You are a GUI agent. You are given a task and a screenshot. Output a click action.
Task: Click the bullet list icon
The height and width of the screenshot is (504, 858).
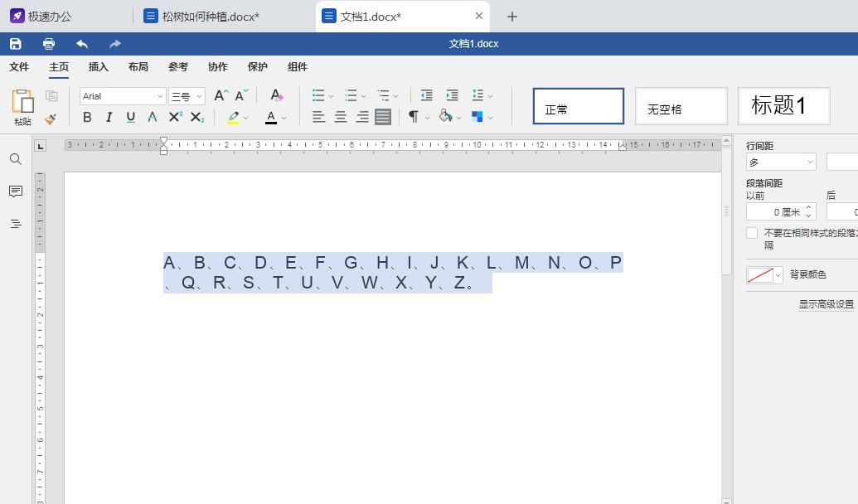pos(318,96)
